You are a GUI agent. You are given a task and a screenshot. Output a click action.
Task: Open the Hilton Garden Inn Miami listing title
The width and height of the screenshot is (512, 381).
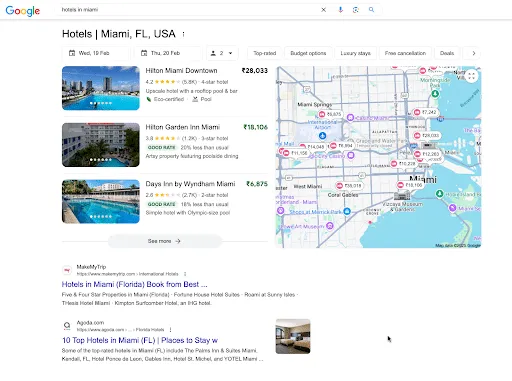coord(183,127)
